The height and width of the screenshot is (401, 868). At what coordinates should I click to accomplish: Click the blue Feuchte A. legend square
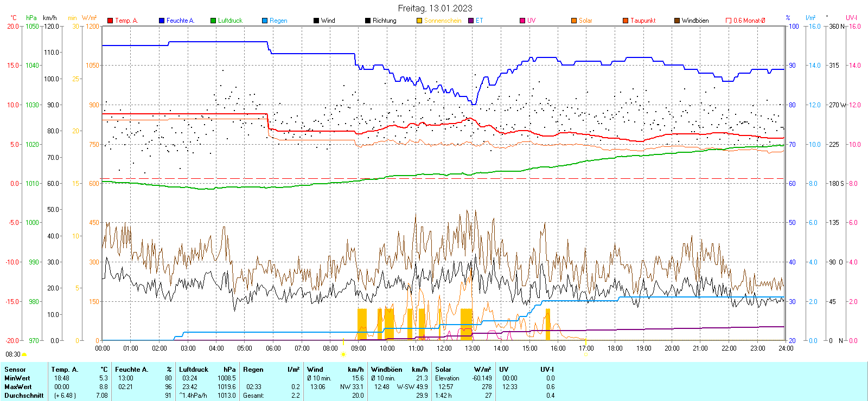point(162,21)
